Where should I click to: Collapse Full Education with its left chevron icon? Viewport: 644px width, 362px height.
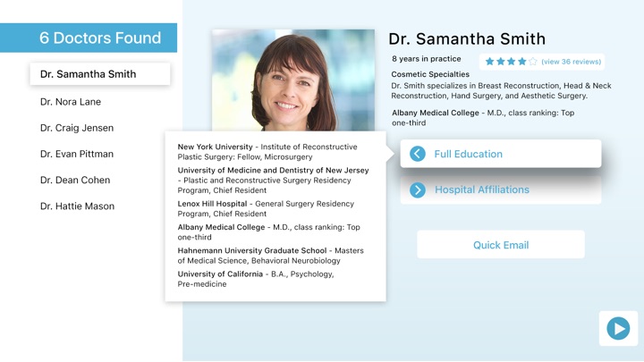point(418,154)
